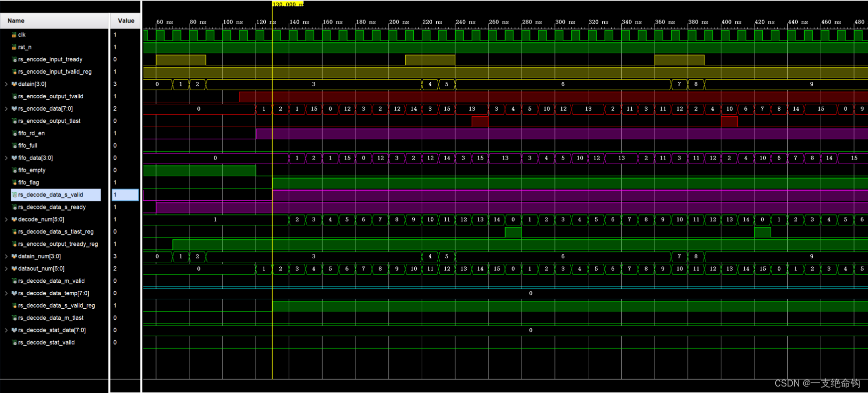Click the rs_decode_data_s_tlast_reg signal icon
868x393 pixels.
pyautogui.click(x=14, y=232)
